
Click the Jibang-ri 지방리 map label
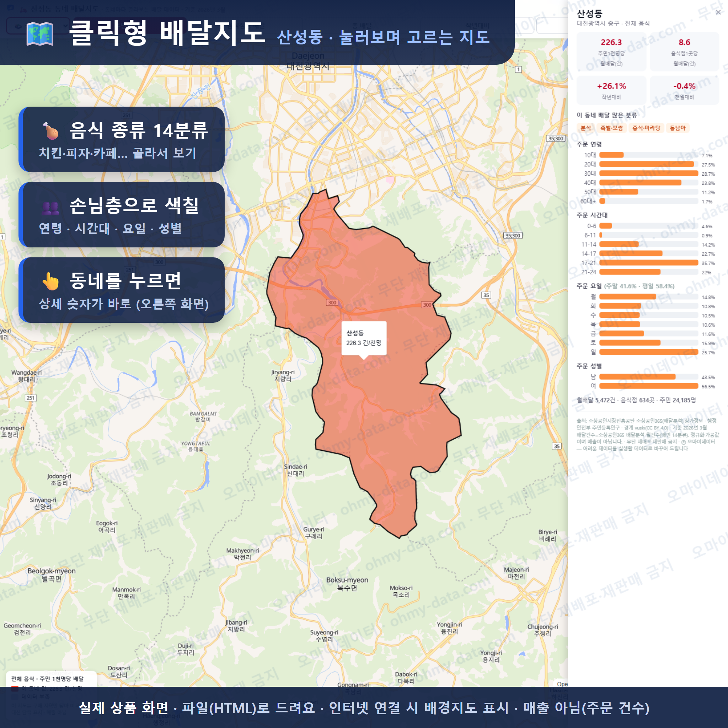point(236,626)
